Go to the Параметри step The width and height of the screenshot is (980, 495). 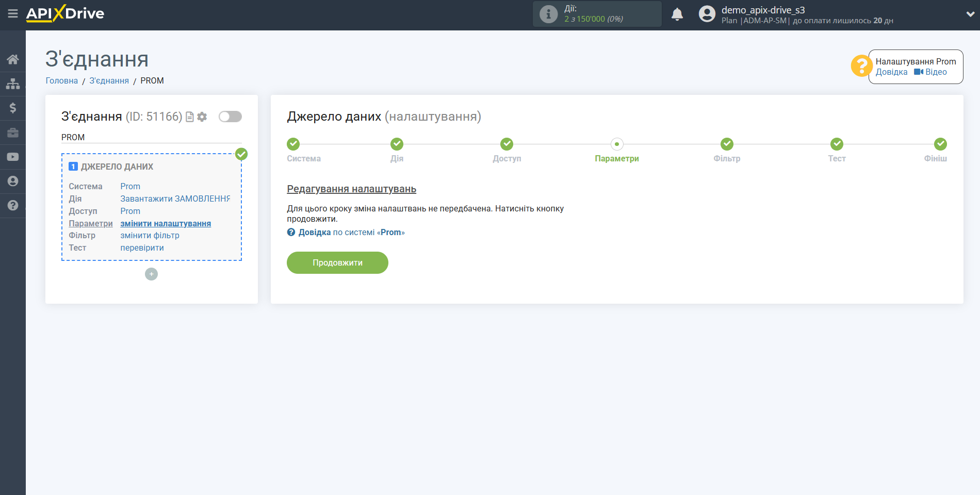[x=617, y=144]
